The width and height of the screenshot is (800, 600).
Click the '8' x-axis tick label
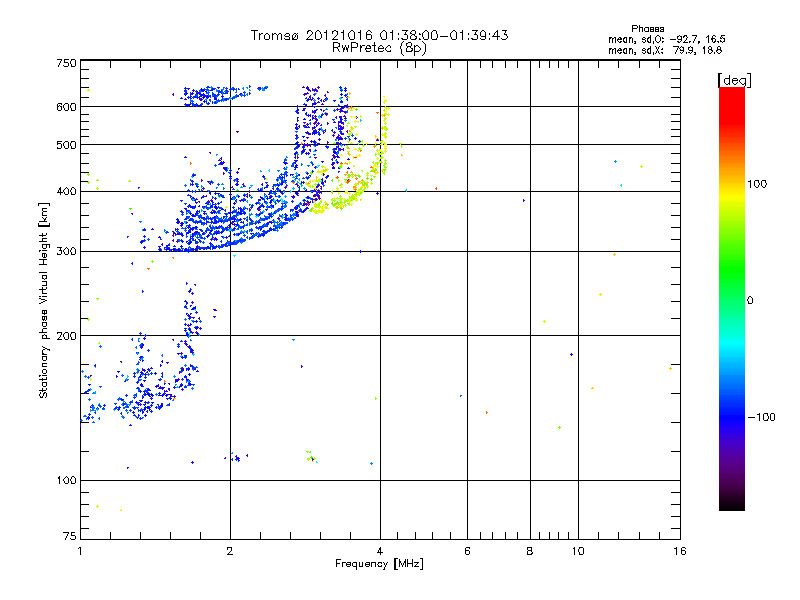530,551
